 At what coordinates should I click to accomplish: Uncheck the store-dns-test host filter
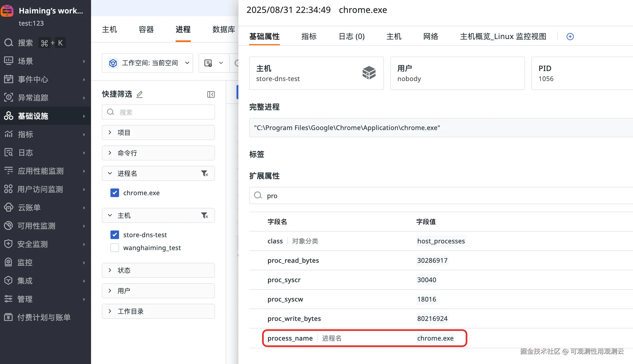coord(115,235)
